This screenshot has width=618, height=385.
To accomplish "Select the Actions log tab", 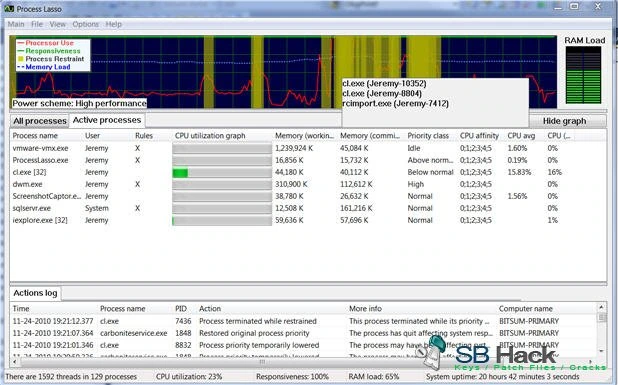I will (x=35, y=293).
